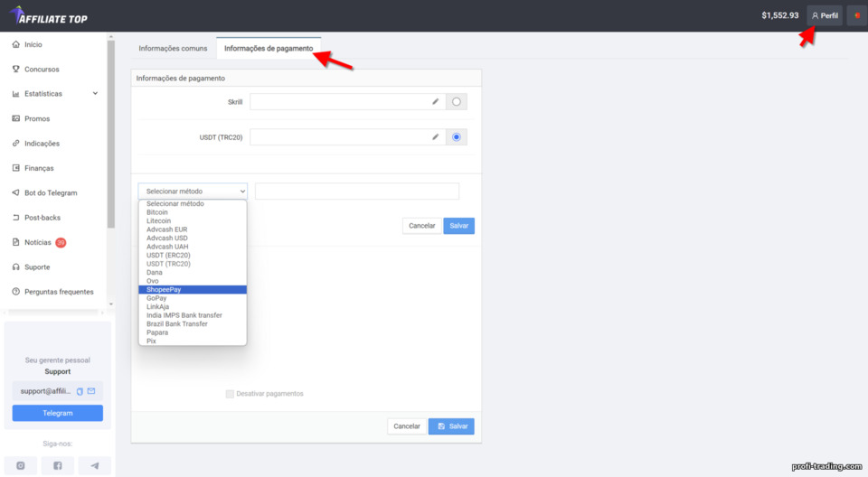Click the upper Salvar button beside method field
This screenshot has width=868, height=477.
pos(459,226)
